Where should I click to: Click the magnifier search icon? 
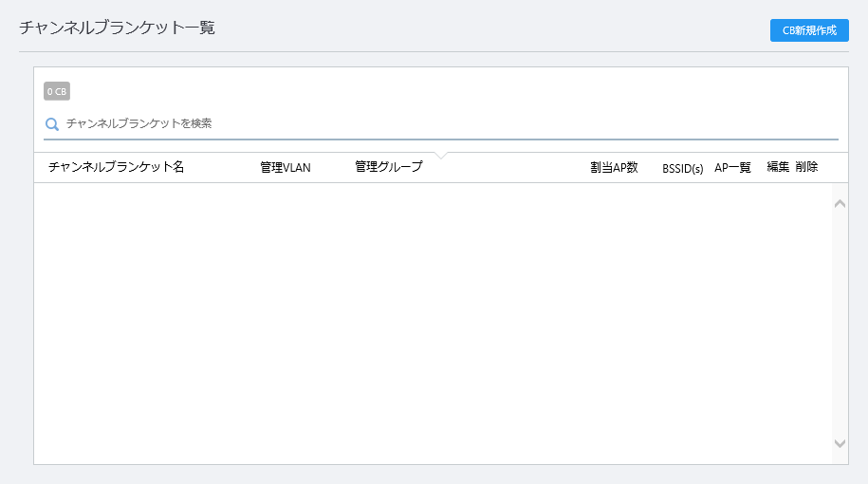52,124
